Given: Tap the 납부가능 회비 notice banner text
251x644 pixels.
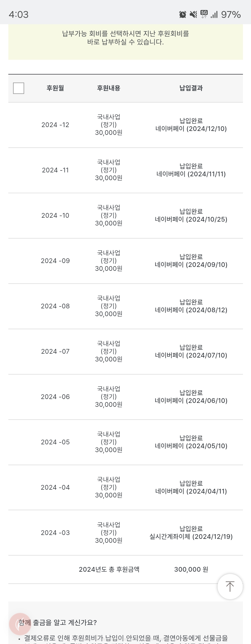Looking at the screenshot, I should pos(125,38).
